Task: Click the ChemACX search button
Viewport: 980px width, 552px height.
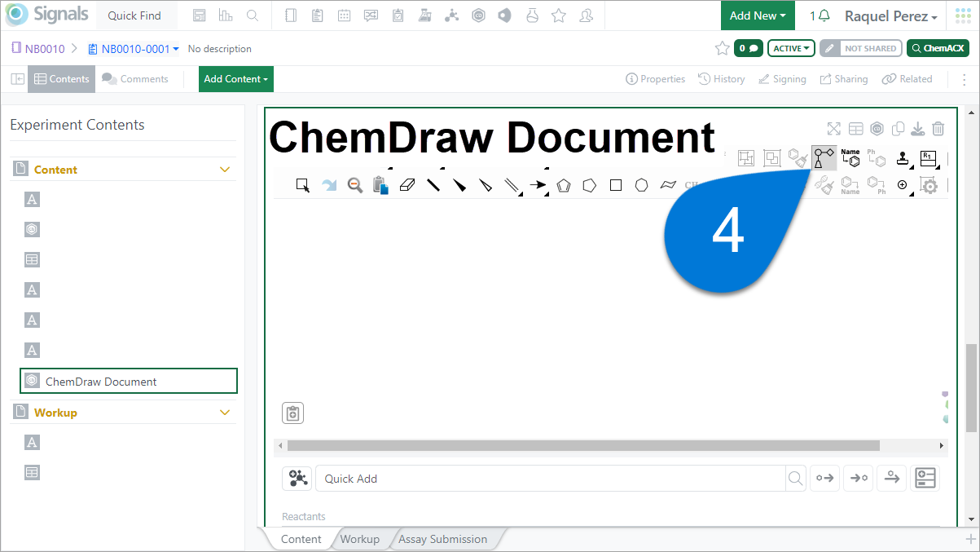Action: (938, 48)
